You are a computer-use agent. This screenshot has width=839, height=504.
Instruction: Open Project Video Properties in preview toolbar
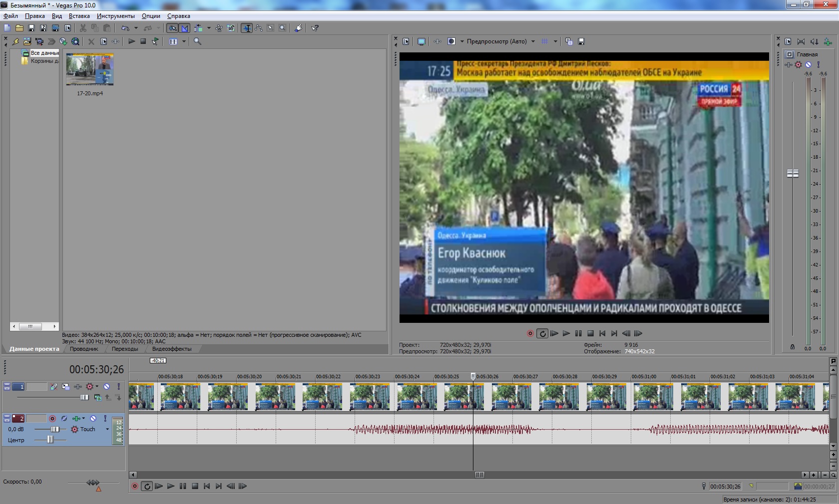[x=406, y=41]
